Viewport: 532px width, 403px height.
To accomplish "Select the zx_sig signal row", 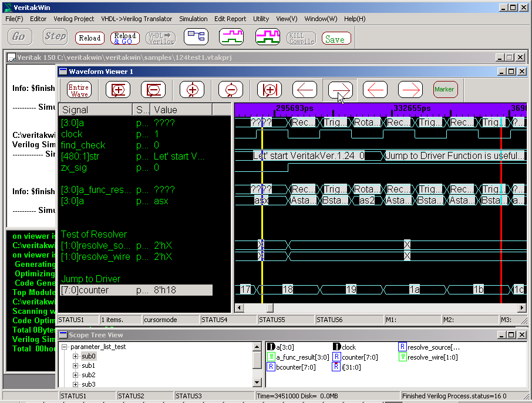I will [136, 168].
